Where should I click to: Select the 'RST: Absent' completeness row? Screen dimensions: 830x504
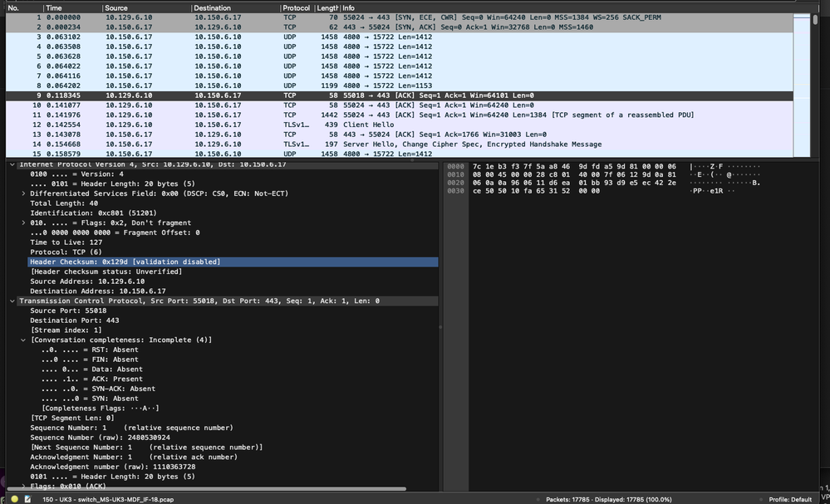[x=90, y=350]
